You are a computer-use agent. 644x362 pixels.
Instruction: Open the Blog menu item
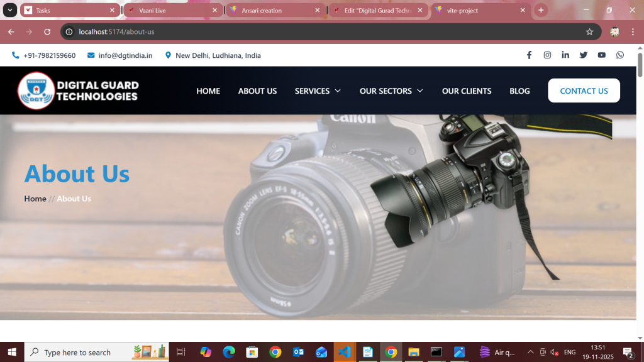(x=519, y=91)
